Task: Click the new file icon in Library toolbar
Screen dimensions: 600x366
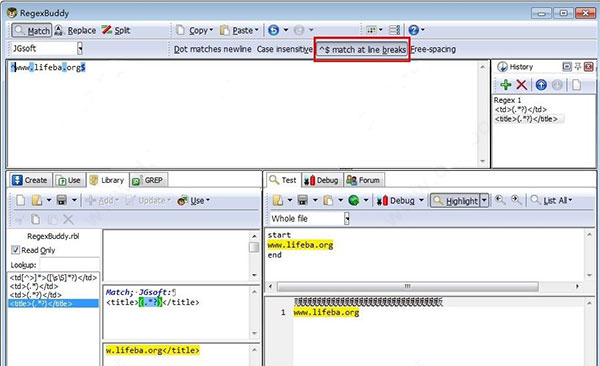Action: pos(21,200)
